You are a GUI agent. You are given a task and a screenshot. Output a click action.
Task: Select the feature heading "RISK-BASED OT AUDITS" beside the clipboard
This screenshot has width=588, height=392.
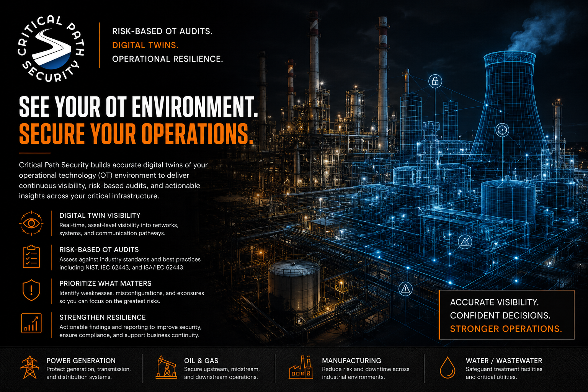click(99, 250)
